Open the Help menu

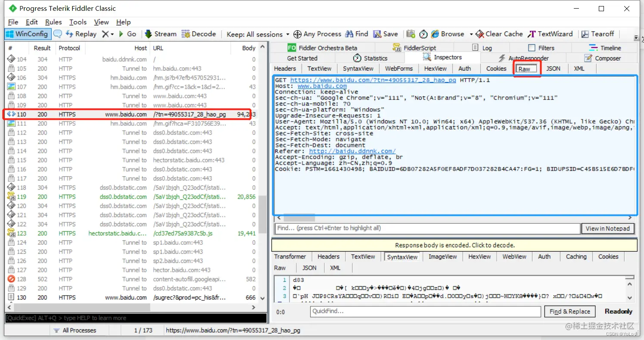[x=123, y=22]
